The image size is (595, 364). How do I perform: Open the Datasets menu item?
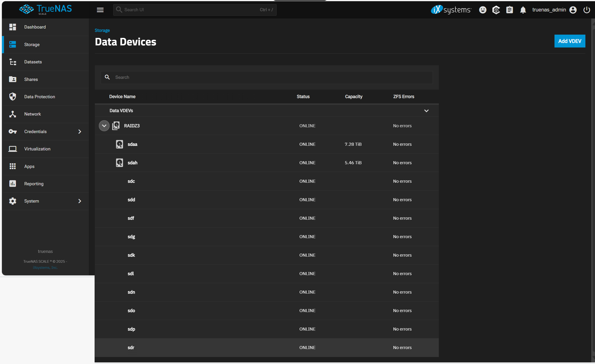(33, 62)
